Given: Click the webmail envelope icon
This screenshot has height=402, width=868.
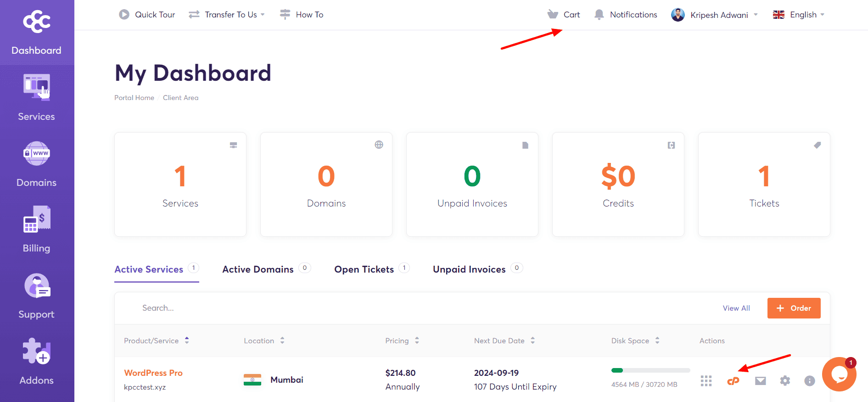Looking at the screenshot, I should (760, 381).
